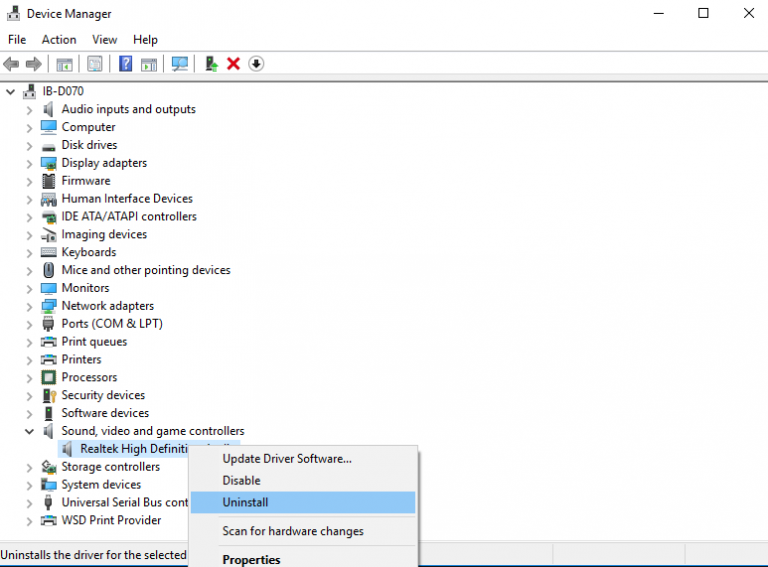Disable device with the down-arrow circle icon
The height and width of the screenshot is (567, 768).
[256, 64]
